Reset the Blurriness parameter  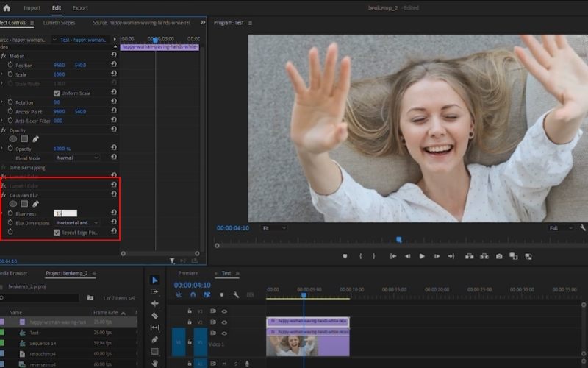coord(114,213)
